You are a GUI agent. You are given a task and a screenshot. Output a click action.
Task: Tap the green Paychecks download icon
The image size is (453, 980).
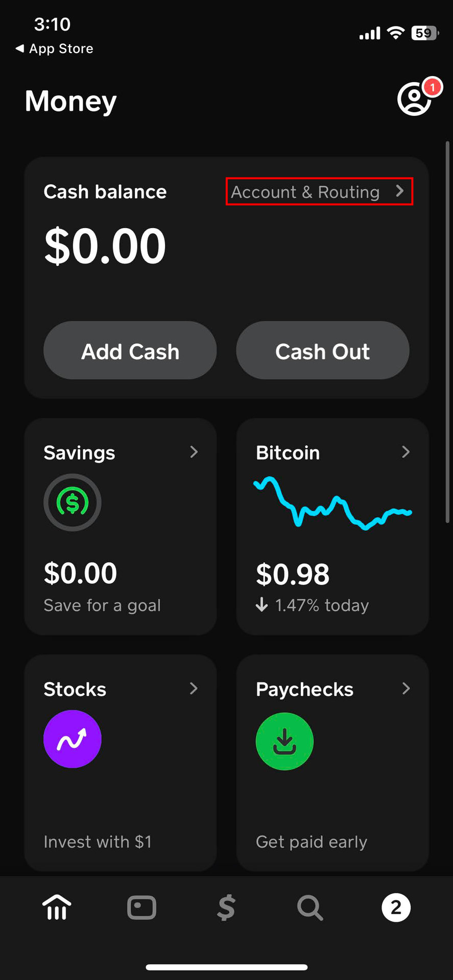(x=284, y=741)
